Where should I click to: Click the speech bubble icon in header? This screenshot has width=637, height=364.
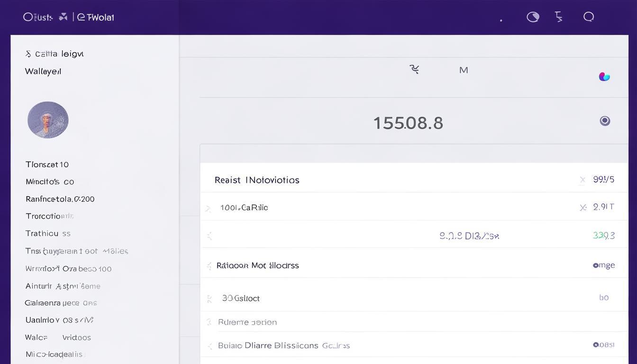point(589,17)
